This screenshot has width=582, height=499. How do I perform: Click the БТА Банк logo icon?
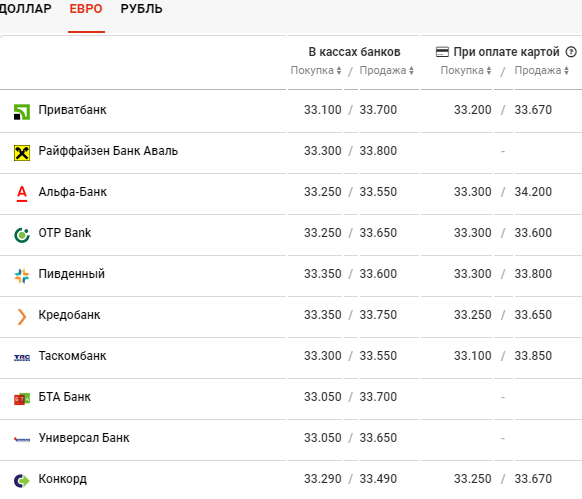(22, 399)
